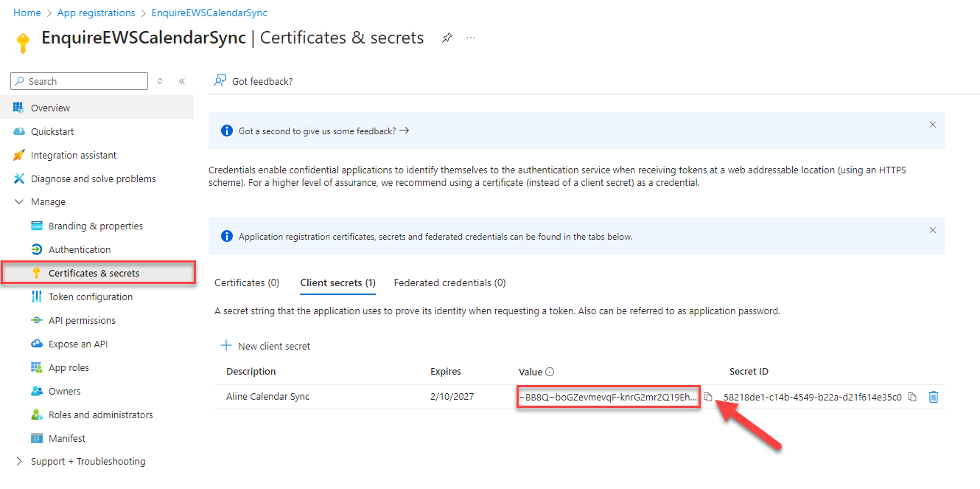This screenshot has width=980, height=489.
Task: Click the Overview grid icon
Action: [18, 108]
